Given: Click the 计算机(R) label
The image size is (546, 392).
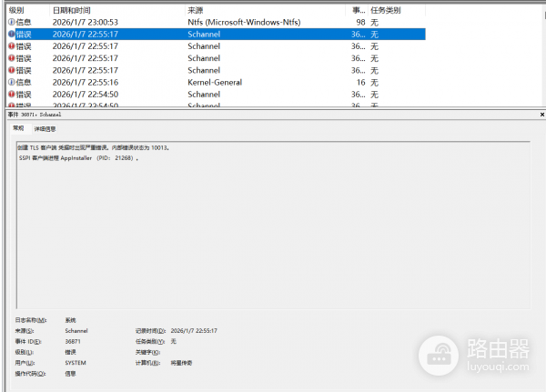Looking at the screenshot, I should (x=148, y=363).
